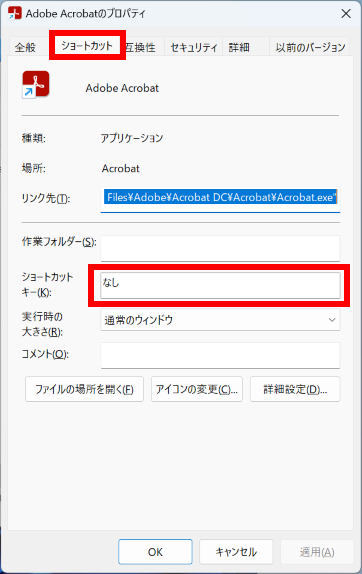
Task: Focus the ショートカットキー field showing なし
Action: pos(220,285)
